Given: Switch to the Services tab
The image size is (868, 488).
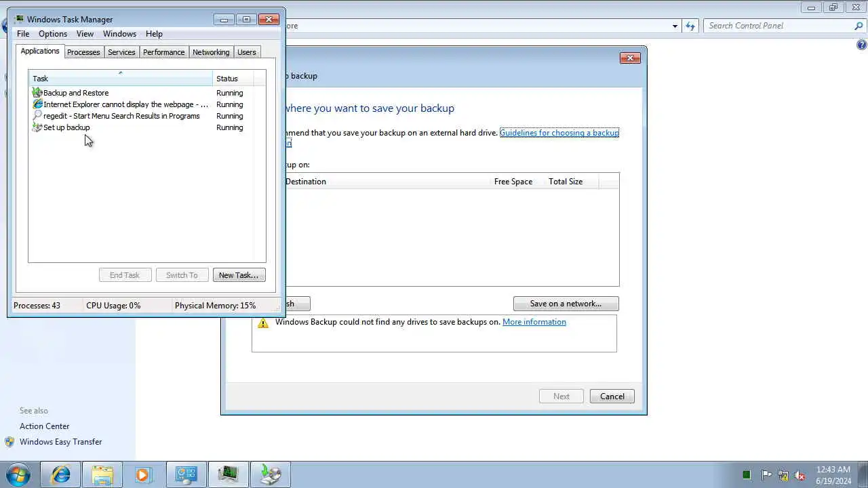Looking at the screenshot, I should (121, 52).
